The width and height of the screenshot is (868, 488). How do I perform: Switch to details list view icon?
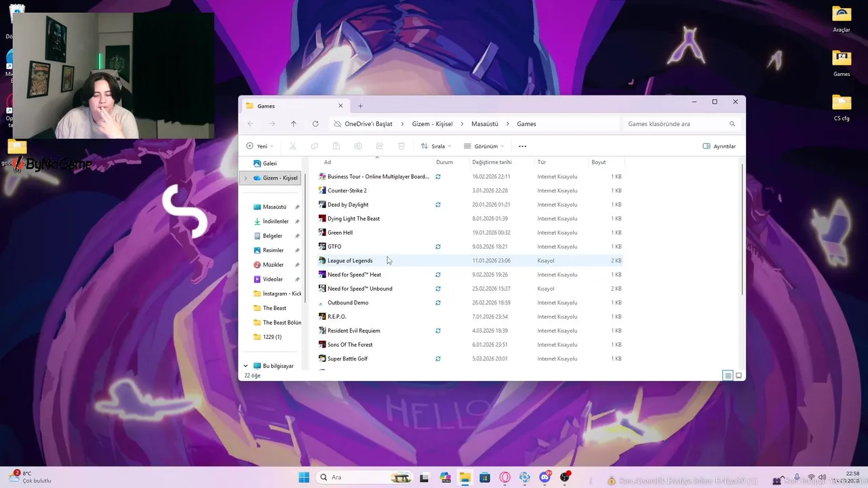pos(728,375)
